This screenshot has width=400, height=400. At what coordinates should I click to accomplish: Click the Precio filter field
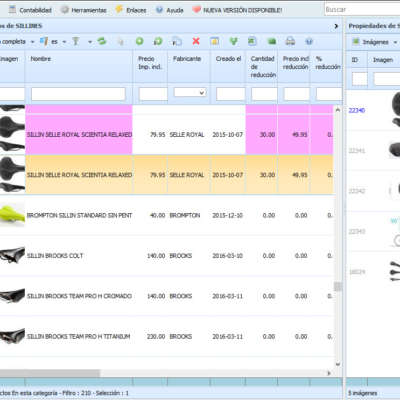pyautogui.click(x=153, y=94)
